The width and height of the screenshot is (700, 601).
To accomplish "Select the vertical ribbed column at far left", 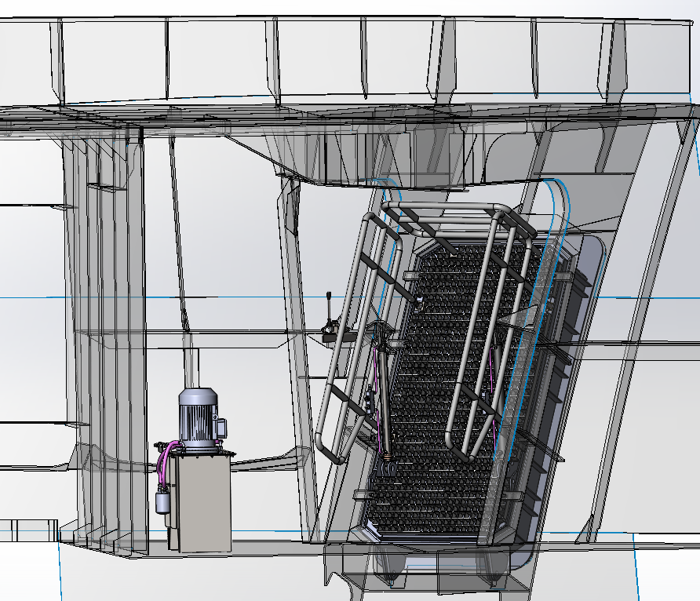I will [x=102, y=314].
